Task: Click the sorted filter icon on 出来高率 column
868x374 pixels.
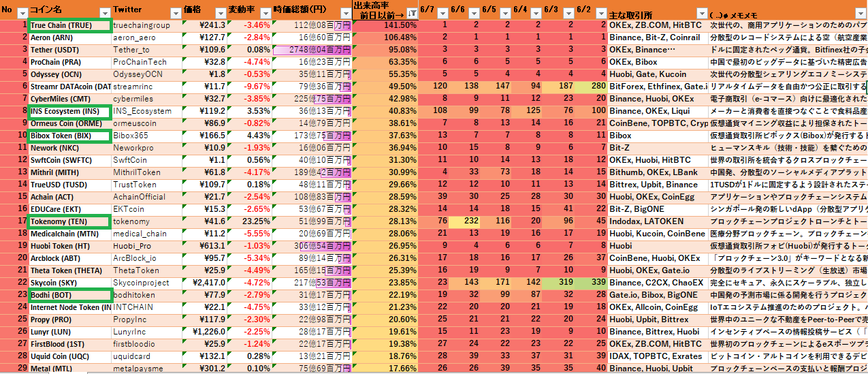Action: point(411,13)
